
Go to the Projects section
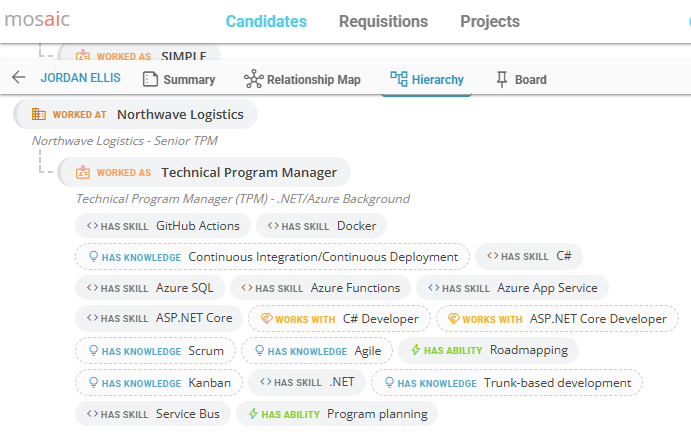pos(490,21)
